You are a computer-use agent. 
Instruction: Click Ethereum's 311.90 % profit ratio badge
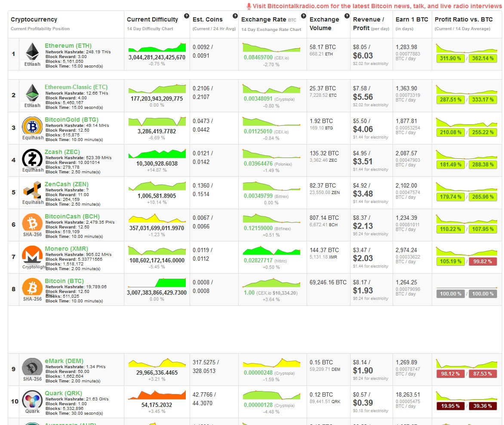click(450, 59)
